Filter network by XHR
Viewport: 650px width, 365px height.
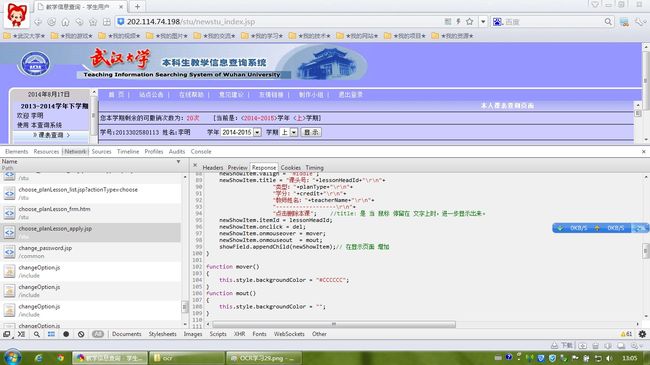click(240, 334)
